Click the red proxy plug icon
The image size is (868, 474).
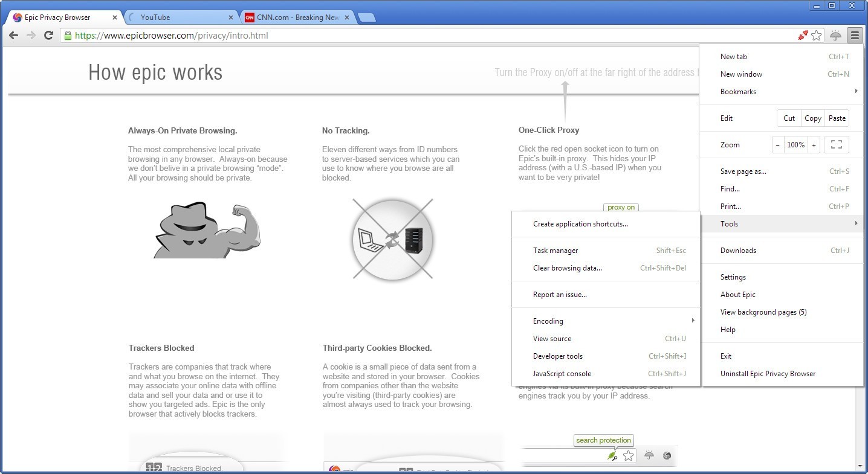pyautogui.click(x=803, y=35)
